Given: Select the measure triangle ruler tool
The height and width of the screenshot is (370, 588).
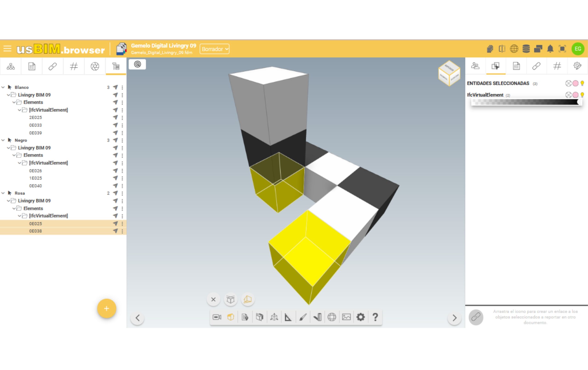Looking at the screenshot, I should click(x=288, y=317).
